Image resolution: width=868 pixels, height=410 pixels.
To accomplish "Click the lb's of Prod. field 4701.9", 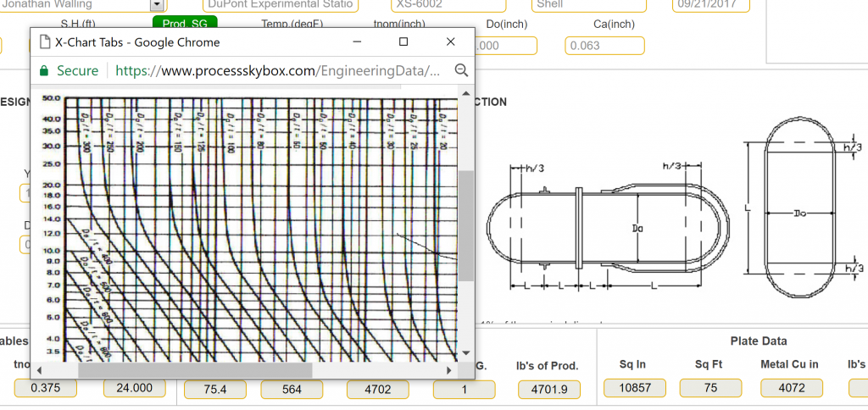I will pyautogui.click(x=549, y=389).
